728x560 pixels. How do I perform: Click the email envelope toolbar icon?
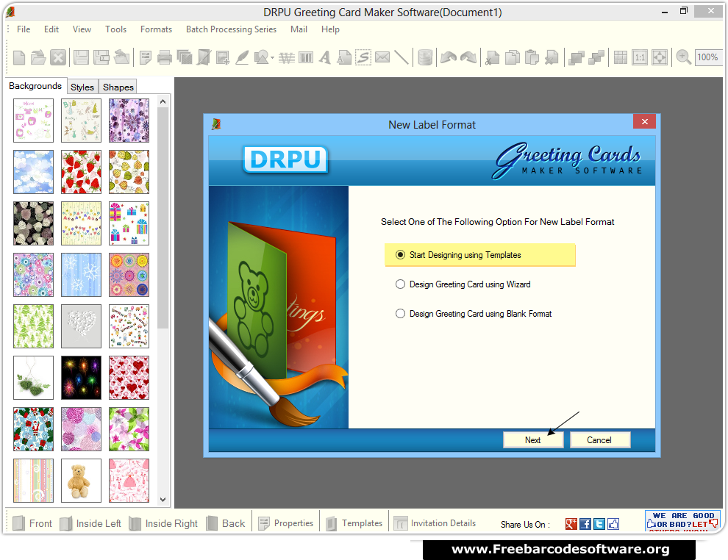point(382,57)
